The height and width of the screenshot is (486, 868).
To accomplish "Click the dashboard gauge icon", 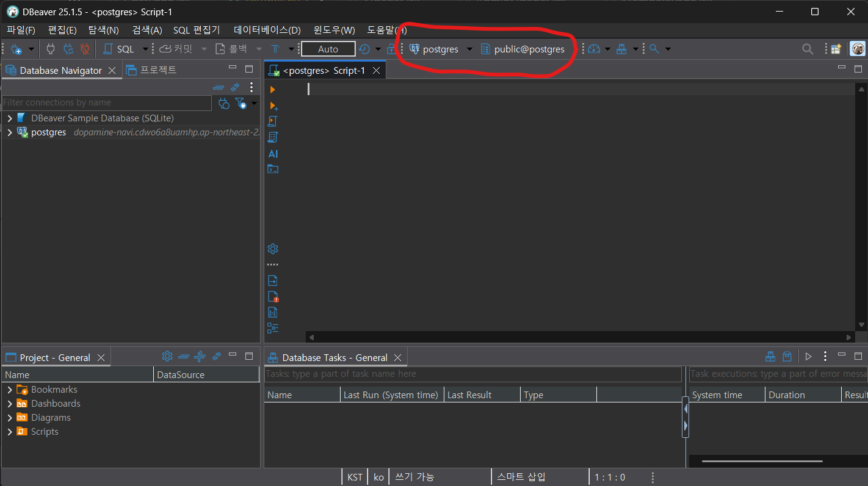I will click(595, 49).
